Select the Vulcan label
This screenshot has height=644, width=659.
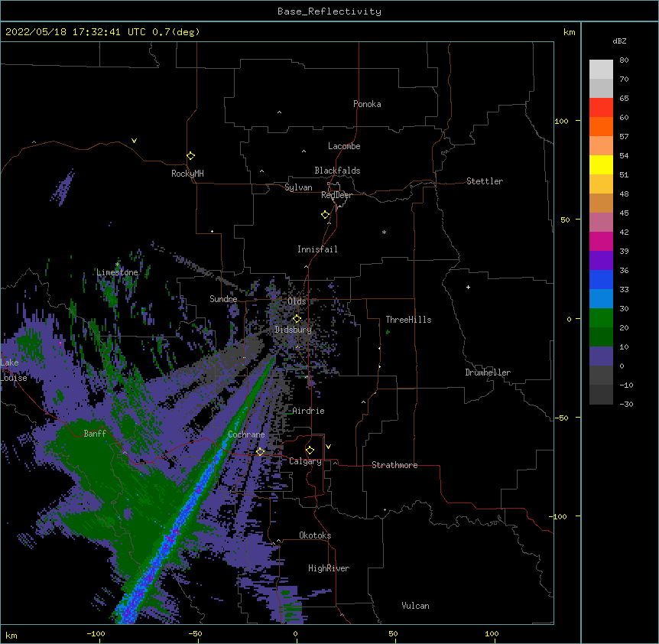(x=415, y=606)
